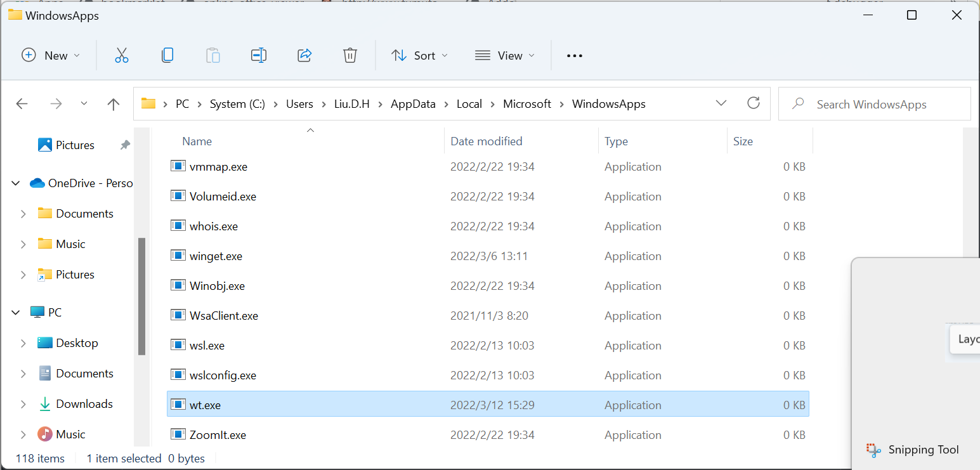
Task: Click the Music icon under PC
Action: [x=45, y=434]
